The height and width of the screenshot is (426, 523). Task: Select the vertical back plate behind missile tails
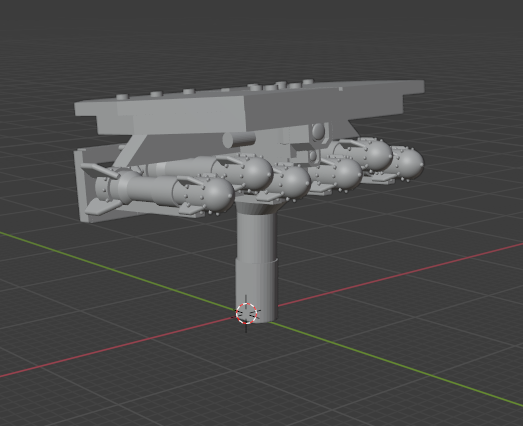click(84, 185)
